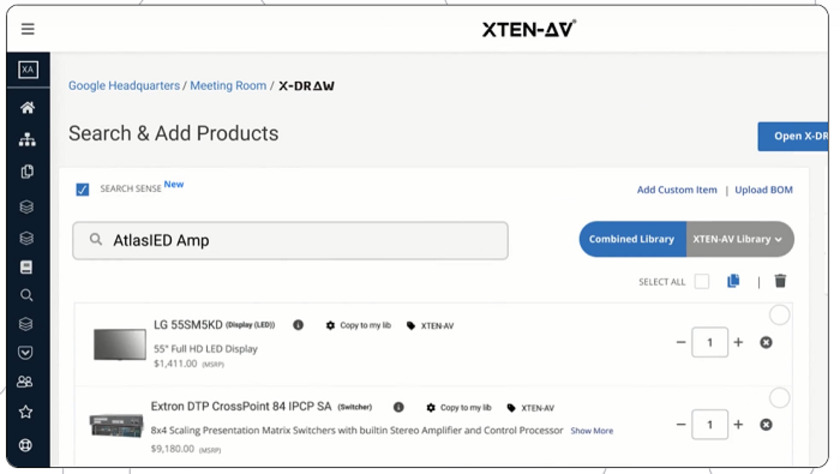Go to Home in the left sidebar

[x=27, y=108]
